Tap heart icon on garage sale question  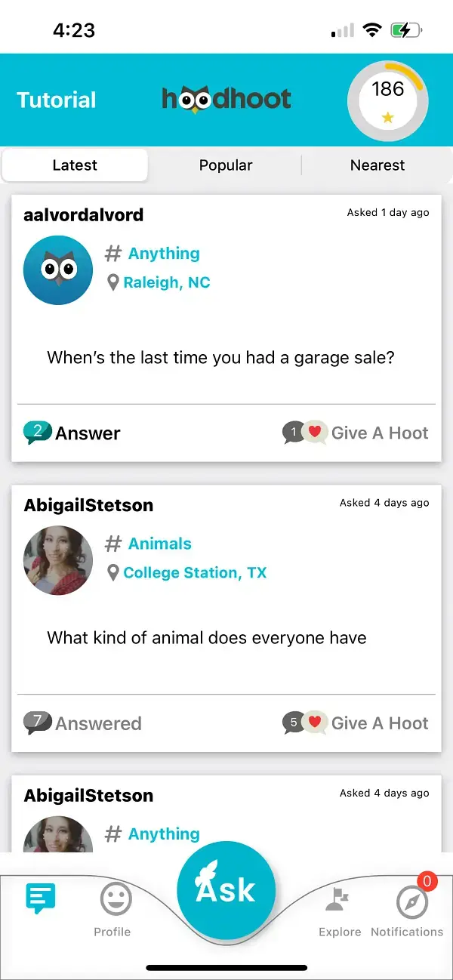point(316,433)
